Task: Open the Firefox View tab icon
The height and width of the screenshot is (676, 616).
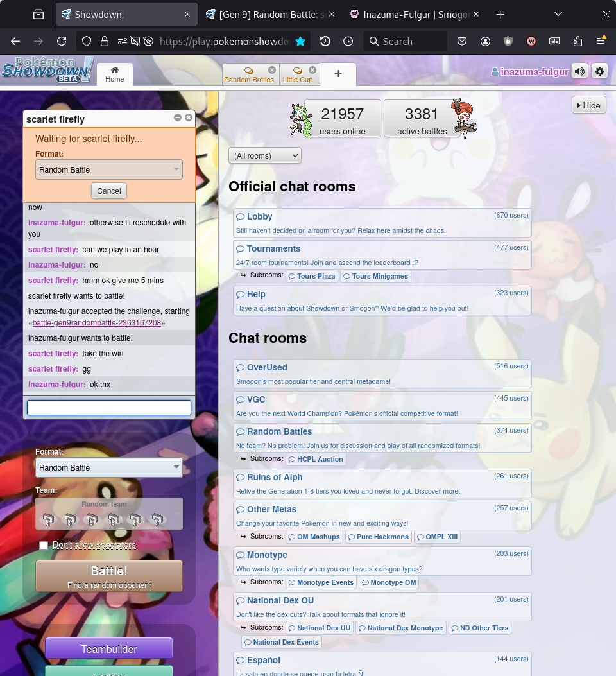Action: tap(38, 15)
